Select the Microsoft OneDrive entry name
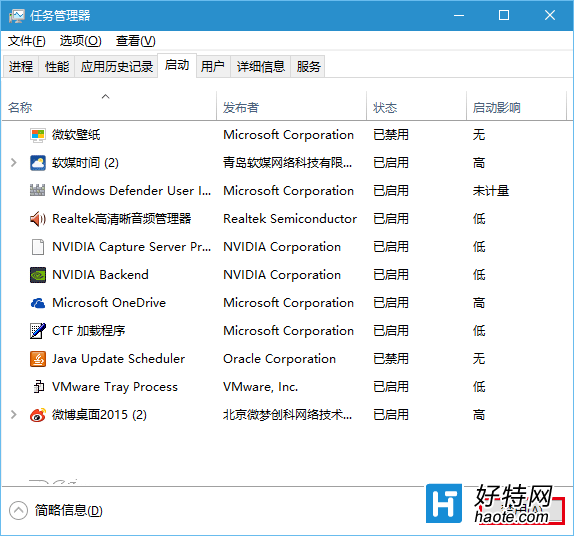The width and height of the screenshot is (574, 536). pyautogui.click(x=109, y=303)
